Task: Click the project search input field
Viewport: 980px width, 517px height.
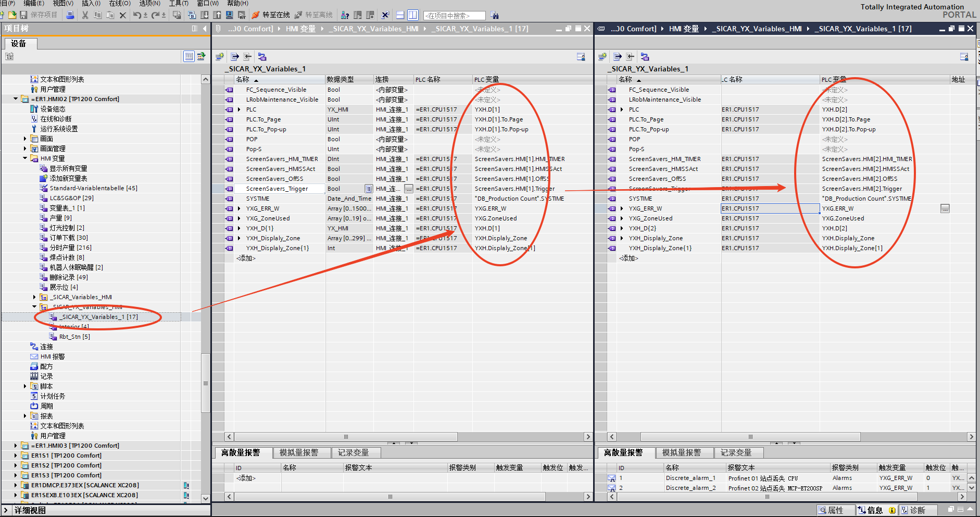Action: pos(454,16)
